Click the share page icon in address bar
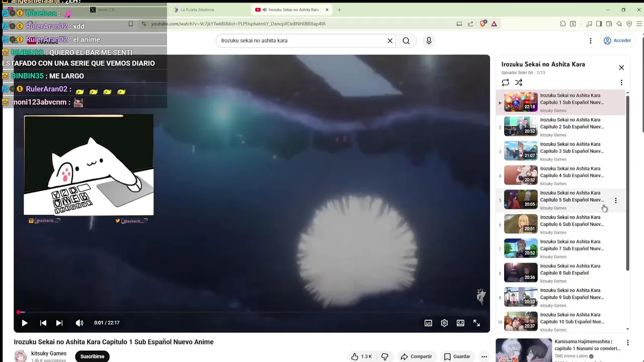Viewport: 644px width, 362px height. click(470, 24)
